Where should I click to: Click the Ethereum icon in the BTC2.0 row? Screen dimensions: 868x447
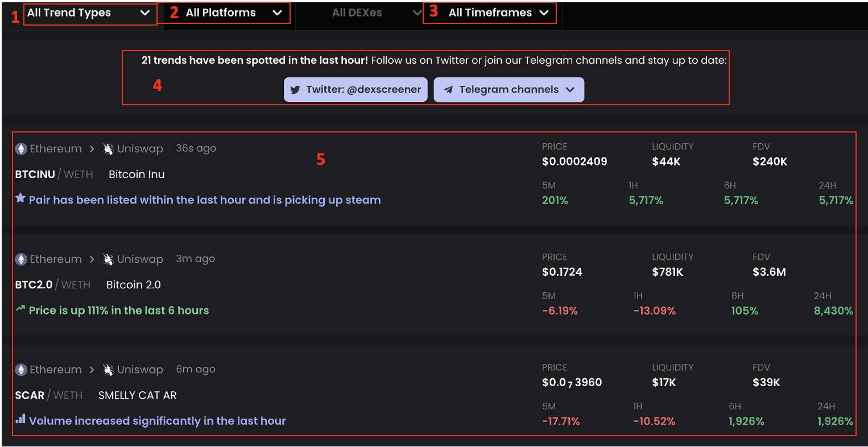(x=21, y=259)
